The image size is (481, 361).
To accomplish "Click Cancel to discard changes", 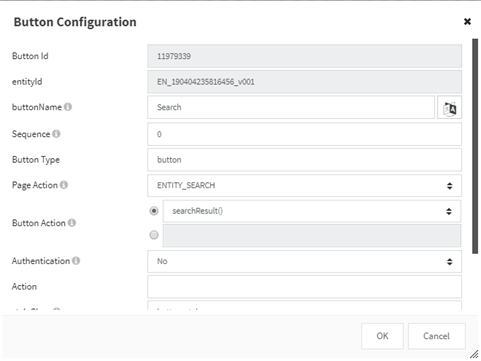I will tap(436, 336).
